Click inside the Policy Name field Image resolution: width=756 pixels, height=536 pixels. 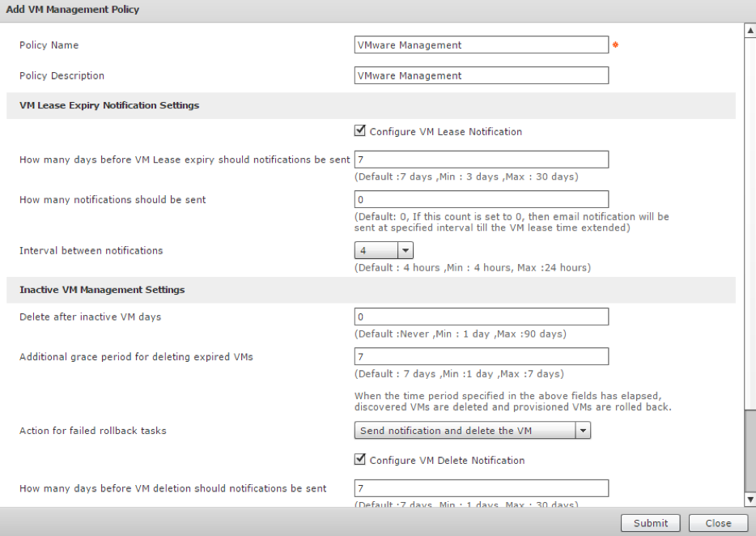click(482, 45)
